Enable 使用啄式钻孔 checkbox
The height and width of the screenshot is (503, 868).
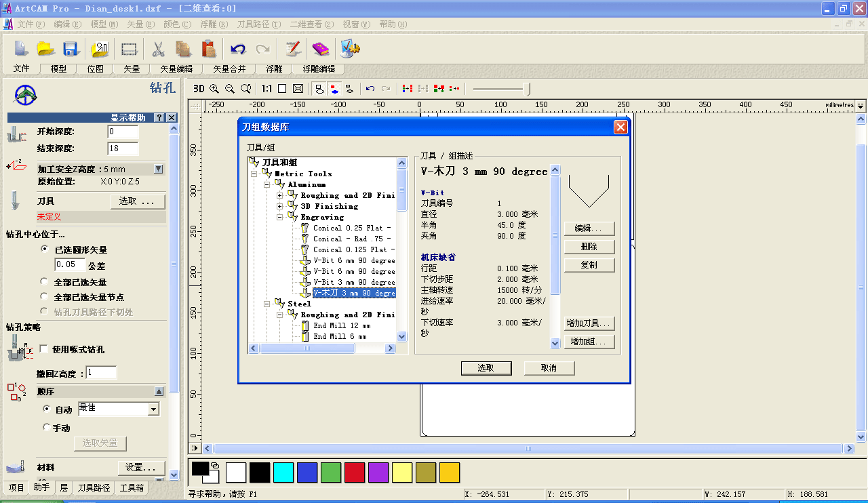pyautogui.click(x=43, y=349)
